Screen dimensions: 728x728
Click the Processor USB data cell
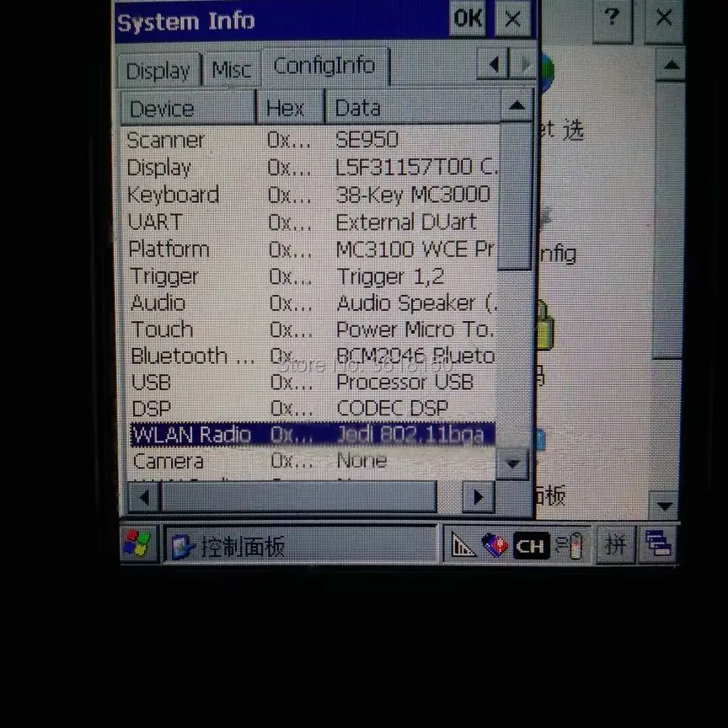coord(404,382)
